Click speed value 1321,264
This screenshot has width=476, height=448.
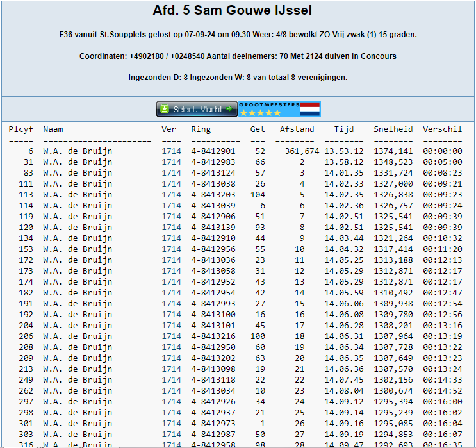coord(393,238)
